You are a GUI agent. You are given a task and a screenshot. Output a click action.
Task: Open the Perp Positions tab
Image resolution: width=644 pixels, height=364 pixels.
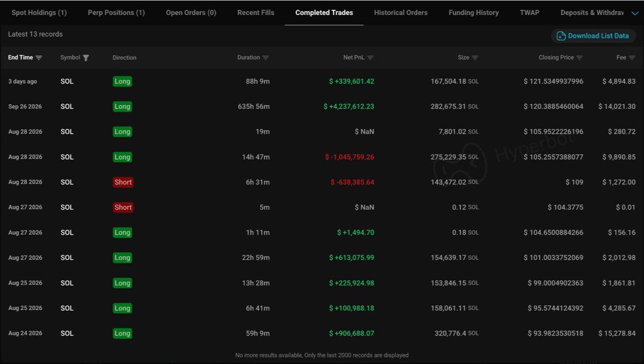pyautogui.click(x=116, y=12)
